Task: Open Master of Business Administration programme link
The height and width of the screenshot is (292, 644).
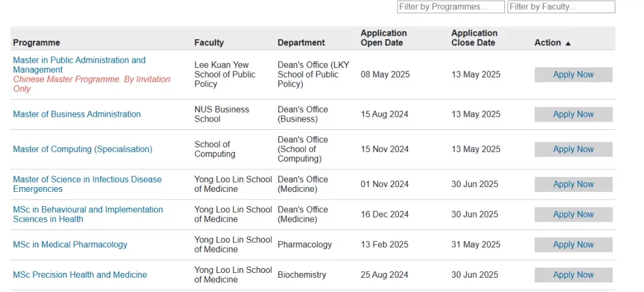Action: pyautogui.click(x=77, y=114)
